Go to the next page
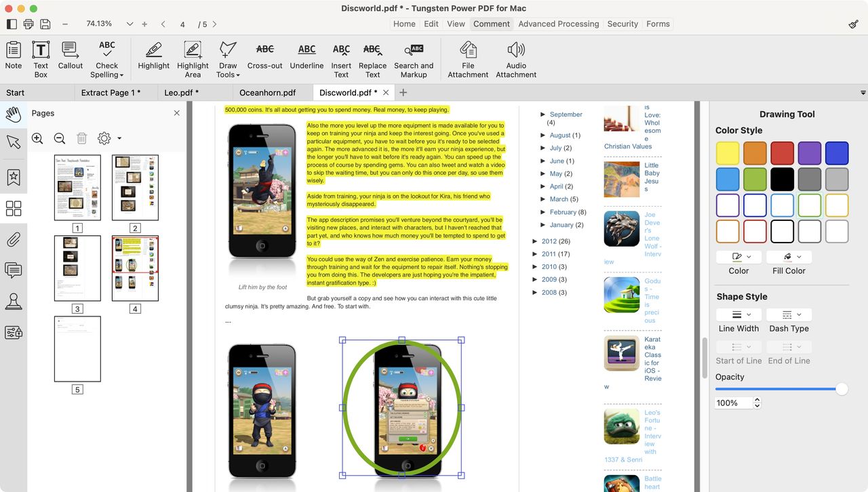868x492 pixels. coord(214,24)
